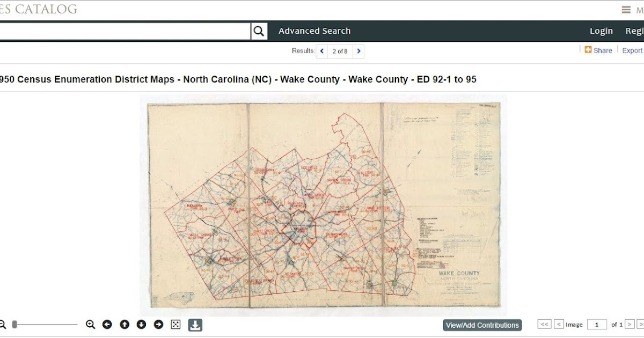Open the Login page
The image size is (644, 338).
[x=601, y=31]
